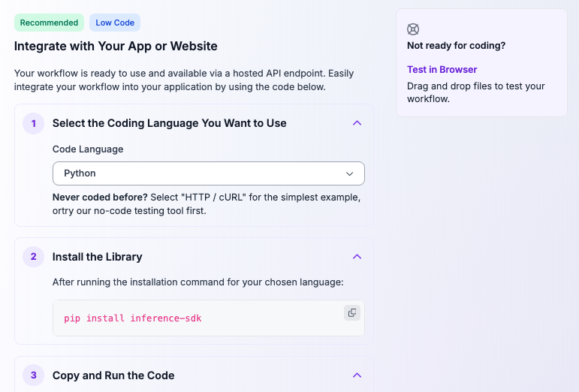
Task: Click the down arrow in Python selector
Action: (x=349, y=173)
